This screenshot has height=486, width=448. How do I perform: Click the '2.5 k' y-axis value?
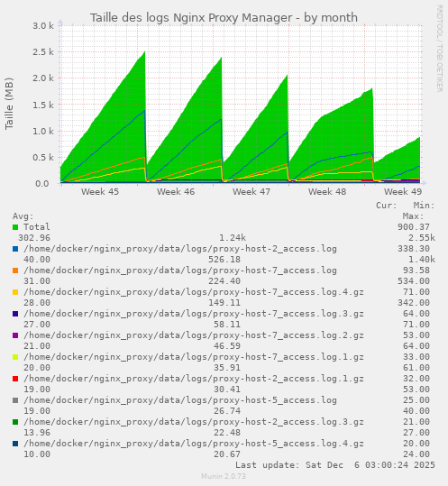coord(43,52)
